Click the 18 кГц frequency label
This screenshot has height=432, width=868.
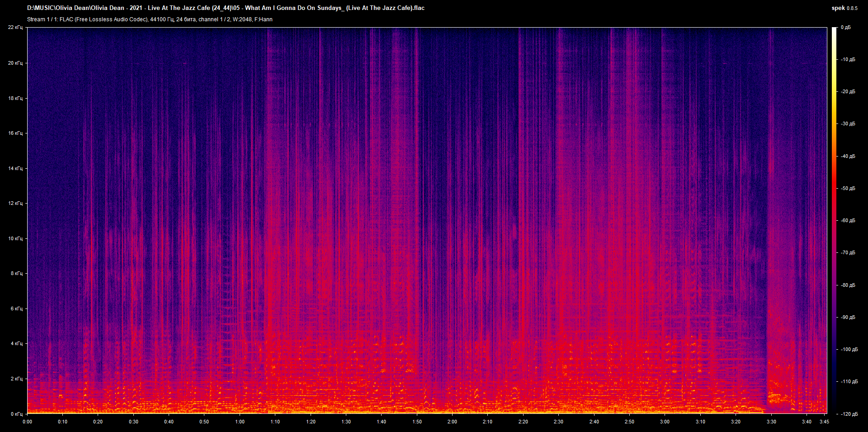pyautogui.click(x=15, y=98)
